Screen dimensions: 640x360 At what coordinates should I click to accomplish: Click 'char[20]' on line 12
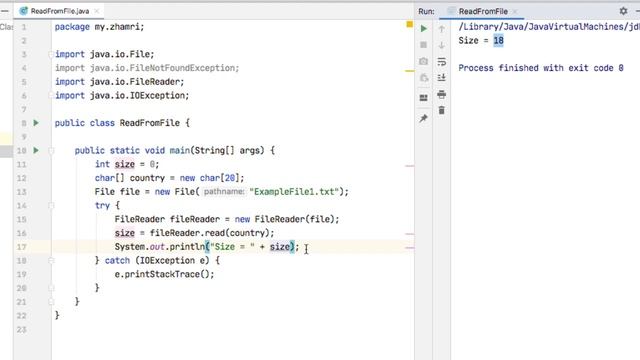point(219,178)
